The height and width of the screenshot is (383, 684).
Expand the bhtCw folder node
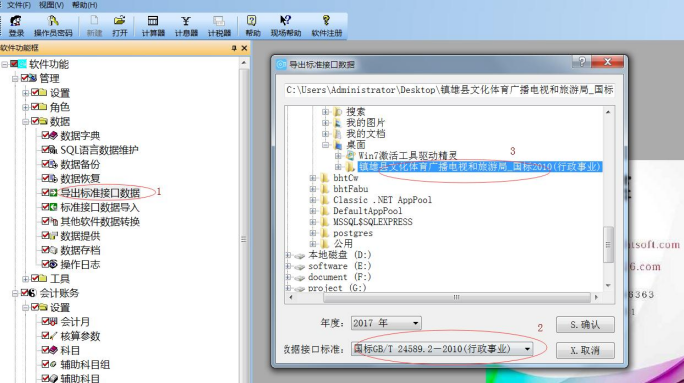click(313, 178)
